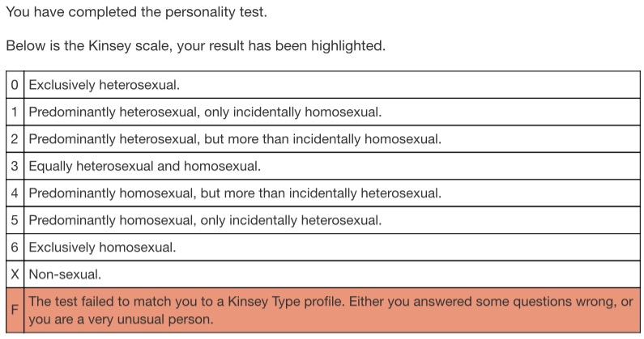
Task: Click "Predominantly homosexual, but more than incidentally heterosexual."
Action: point(235,193)
